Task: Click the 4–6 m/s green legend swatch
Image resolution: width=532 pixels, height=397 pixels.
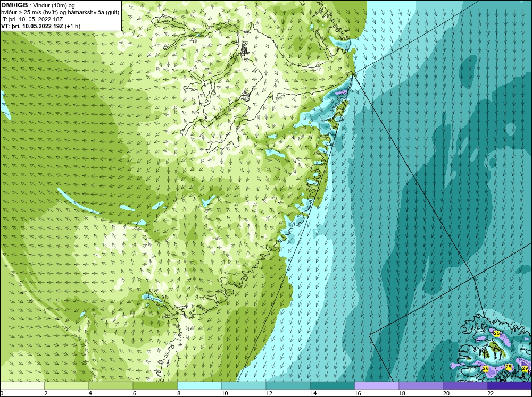Action: 111,385
